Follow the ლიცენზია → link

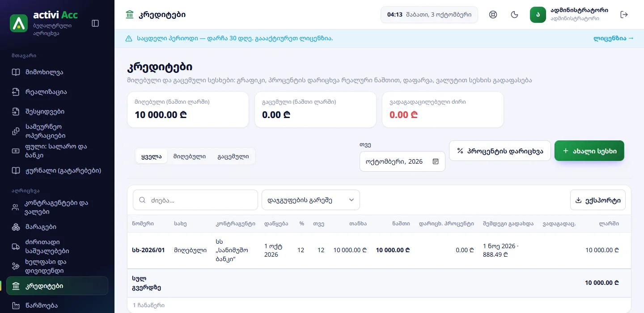614,38
